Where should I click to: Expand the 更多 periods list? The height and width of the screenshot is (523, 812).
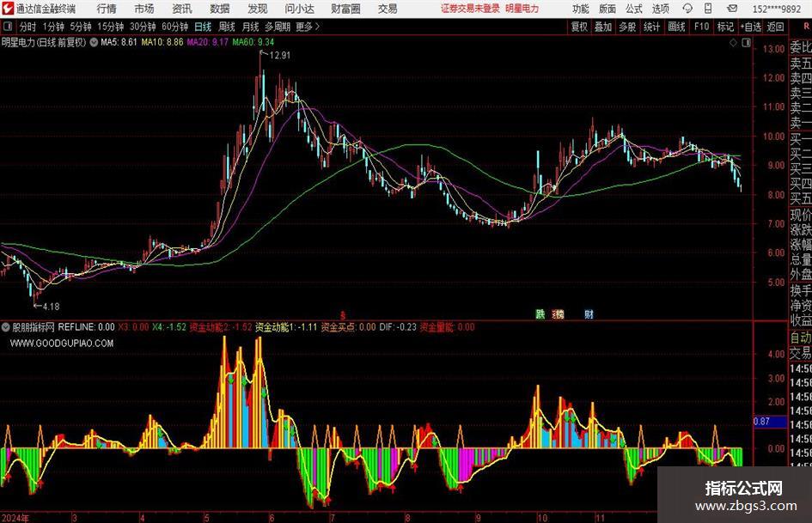(x=308, y=27)
